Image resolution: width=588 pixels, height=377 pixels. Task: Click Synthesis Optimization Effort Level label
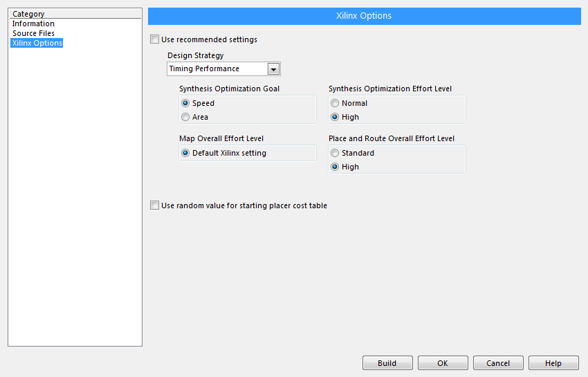point(390,89)
